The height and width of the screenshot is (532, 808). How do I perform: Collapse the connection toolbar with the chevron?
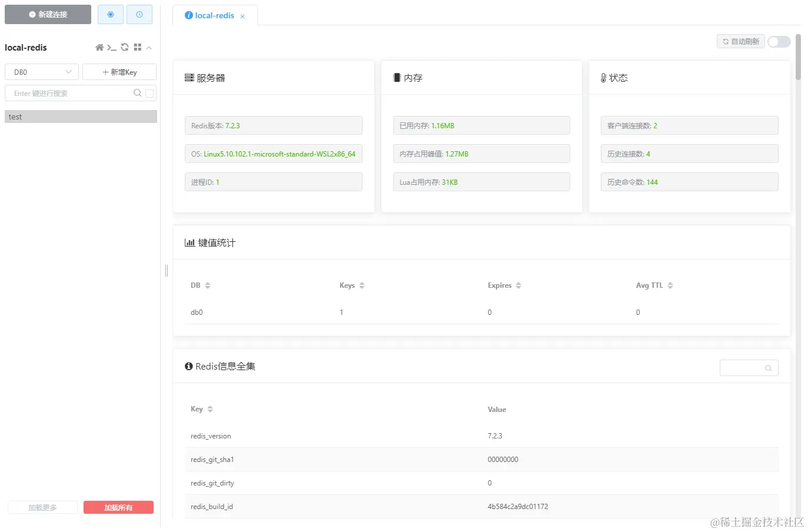pos(149,47)
